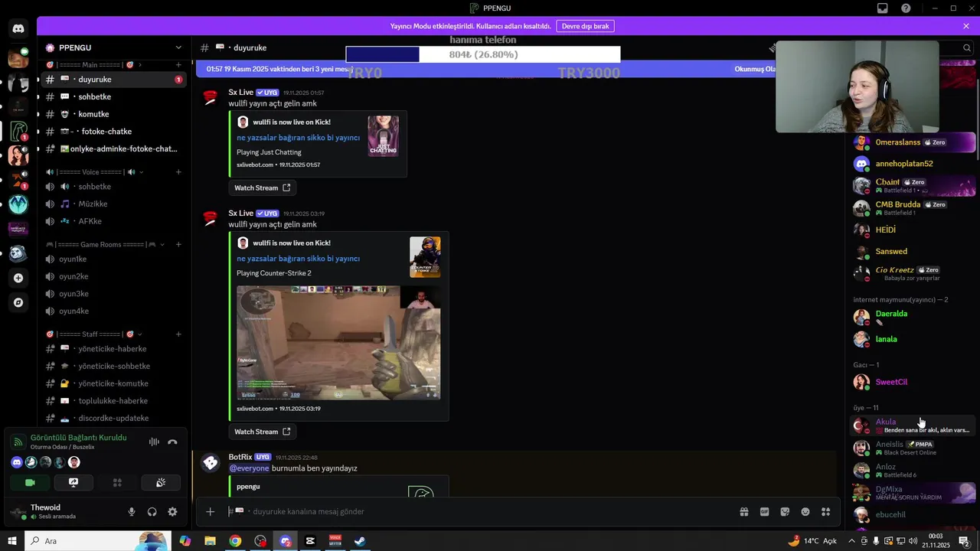This screenshot has width=980, height=551.
Task: Create channel in Game Rooms category
Action: coord(178,245)
